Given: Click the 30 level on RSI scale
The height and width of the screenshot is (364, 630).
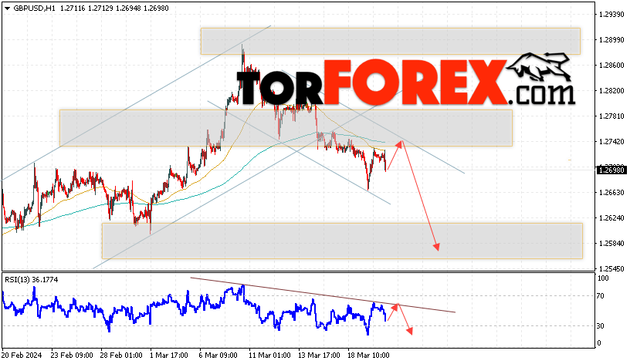Looking at the screenshot, I should pos(600,326).
